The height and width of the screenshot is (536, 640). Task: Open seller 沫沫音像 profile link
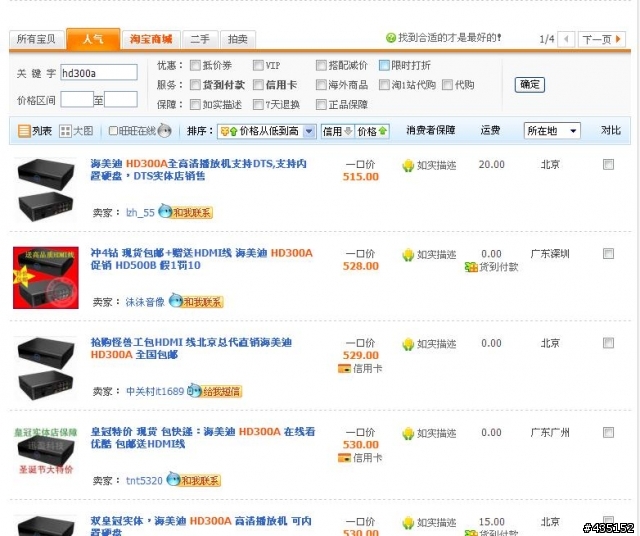pos(145,302)
